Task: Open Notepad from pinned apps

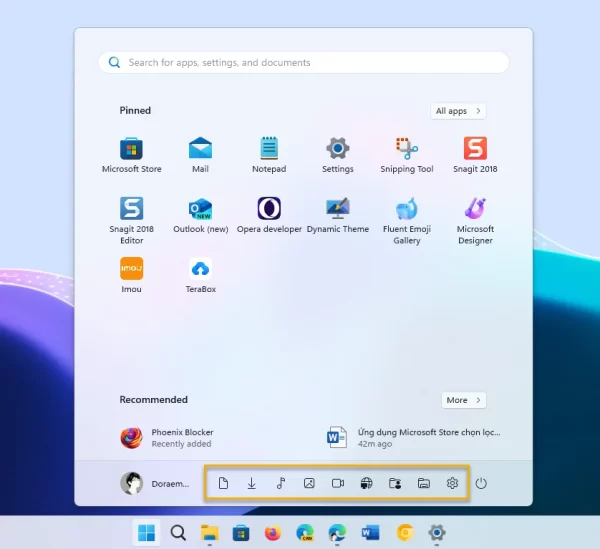Action: coord(269,155)
